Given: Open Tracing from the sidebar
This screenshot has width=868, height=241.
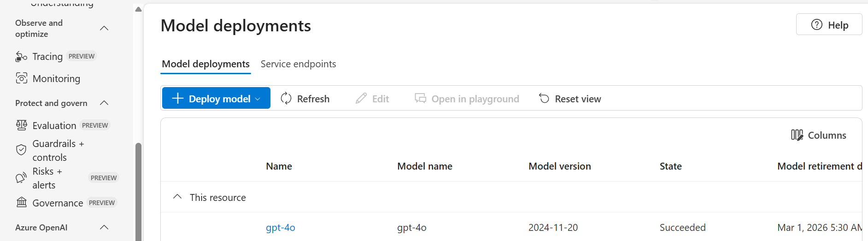Looking at the screenshot, I should coord(47,56).
